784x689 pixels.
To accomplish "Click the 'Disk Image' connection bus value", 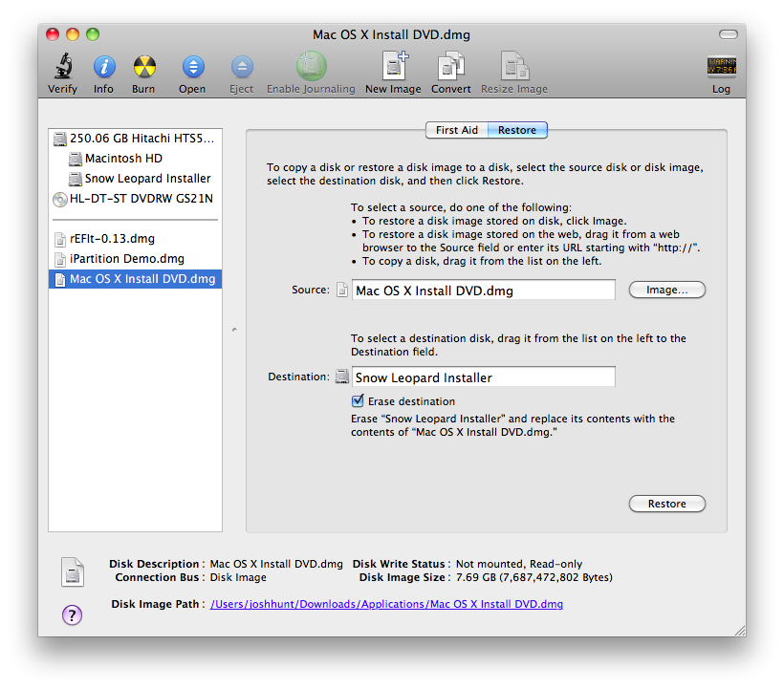I will [238, 577].
